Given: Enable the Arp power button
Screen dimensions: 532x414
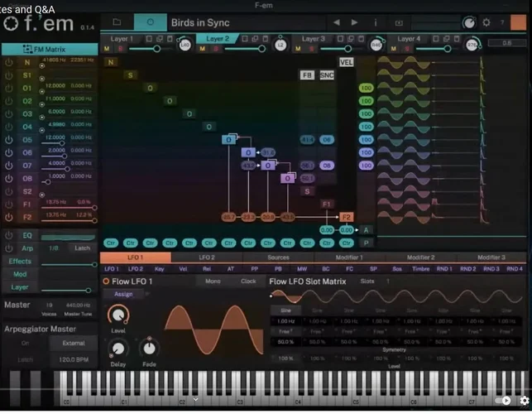Looking at the screenshot, I should pyautogui.click(x=9, y=248).
